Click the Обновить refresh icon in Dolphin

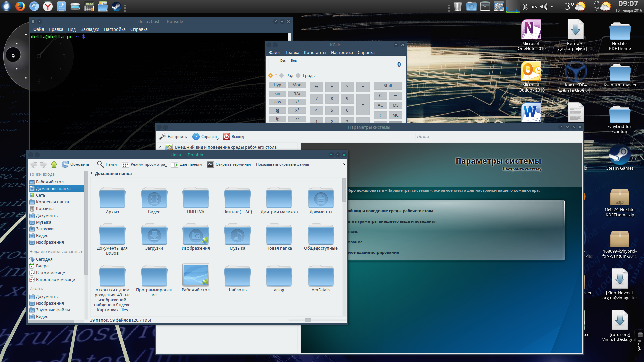pyautogui.click(x=65, y=164)
